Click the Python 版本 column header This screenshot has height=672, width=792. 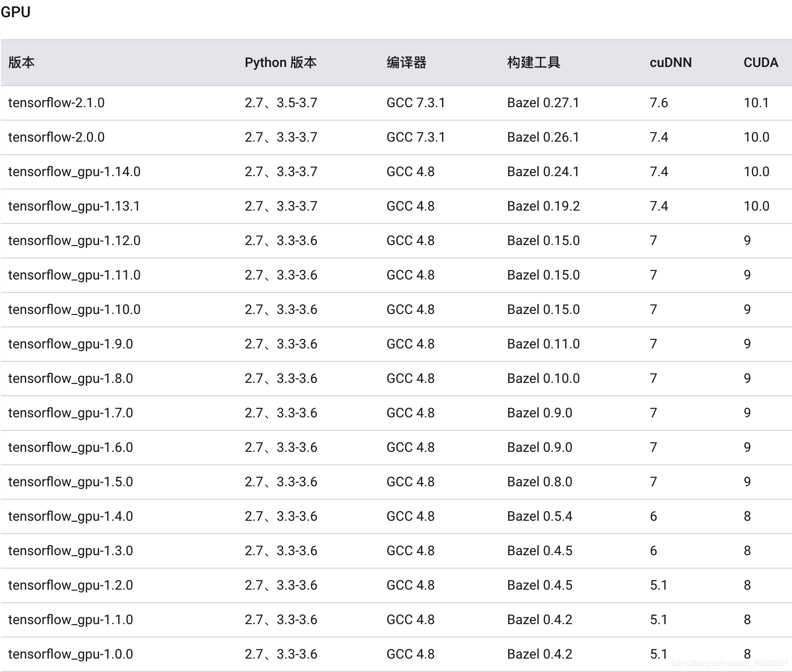(281, 63)
